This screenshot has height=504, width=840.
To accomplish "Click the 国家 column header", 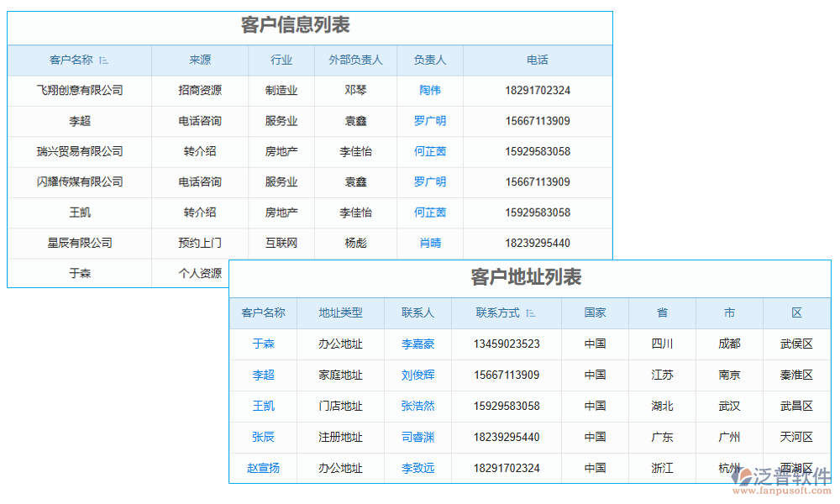I will pos(596,312).
